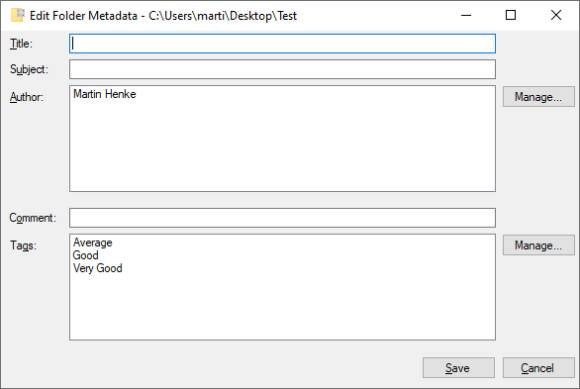
Task: Focus the Title text field
Action: [282, 44]
